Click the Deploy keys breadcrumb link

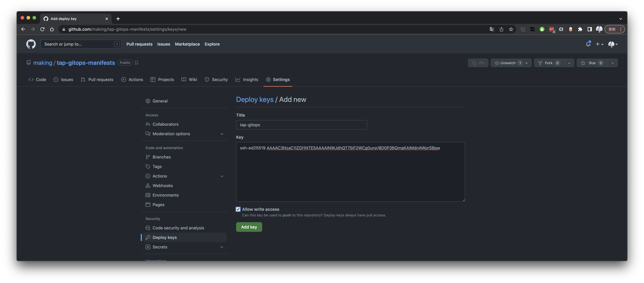(x=255, y=100)
